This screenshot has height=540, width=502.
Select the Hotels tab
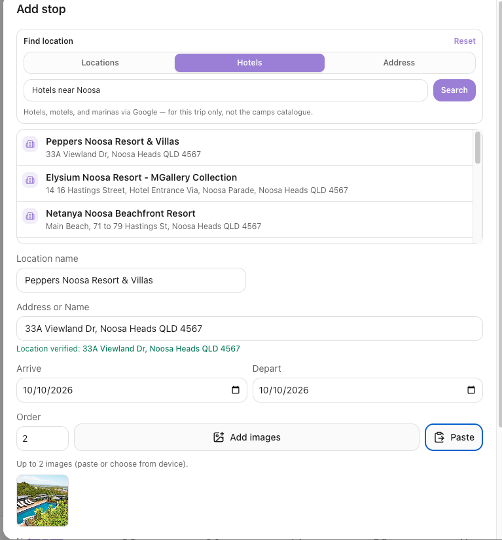tap(250, 63)
